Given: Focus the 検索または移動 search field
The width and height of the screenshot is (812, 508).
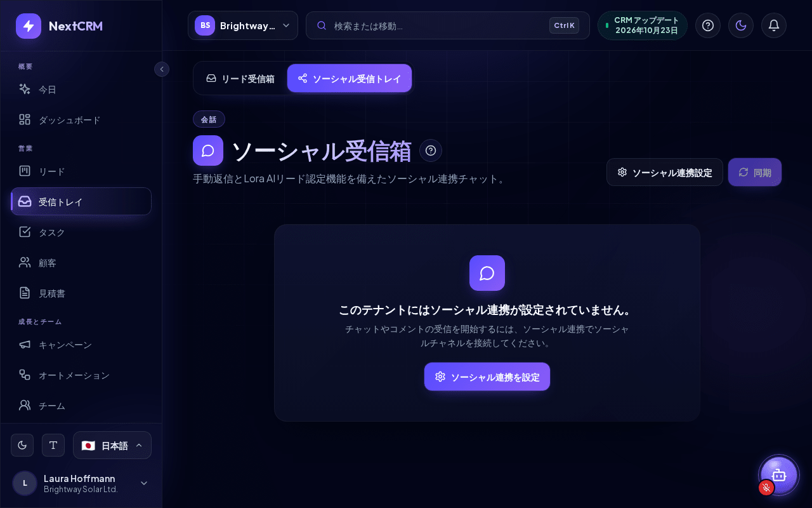Looking at the screenshot, I should [447, 25].
